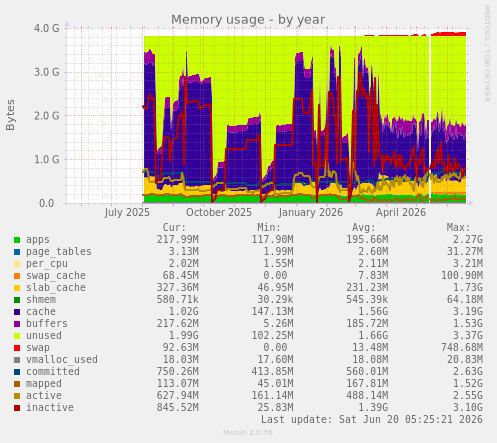The height and width of the screenshot is (443, 497).
Task: Click mapped max value 1.52G
Action: (x=468, y=384)
